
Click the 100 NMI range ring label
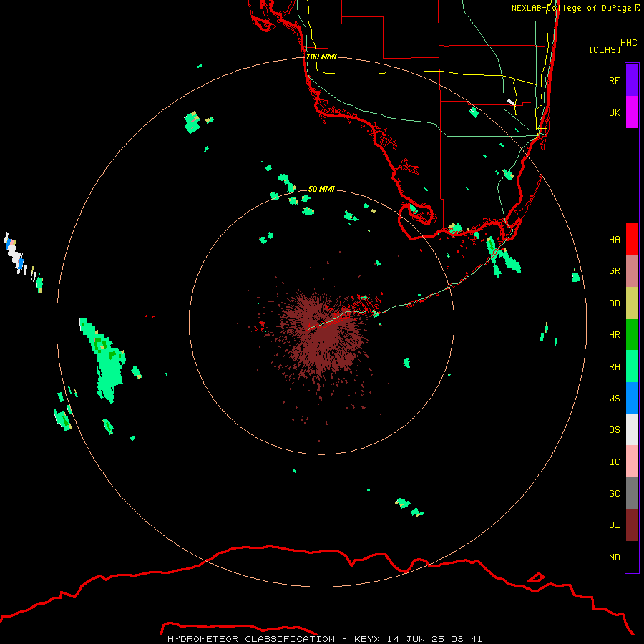(x=321, y=57)
